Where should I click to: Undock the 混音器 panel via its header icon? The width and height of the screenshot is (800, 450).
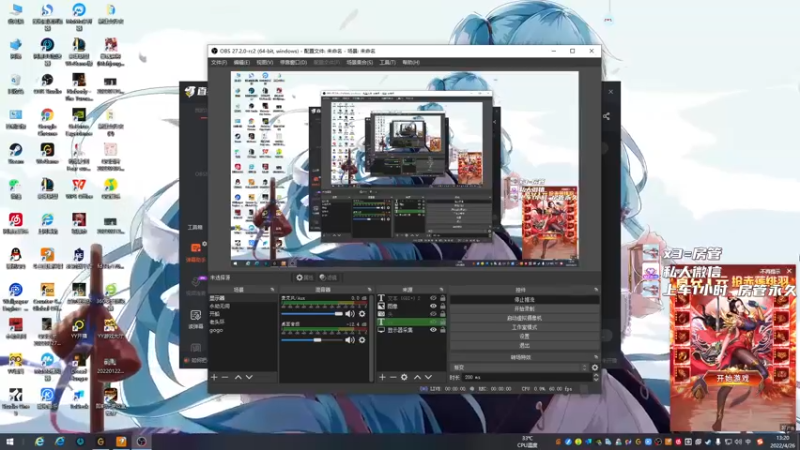[369, 290]
